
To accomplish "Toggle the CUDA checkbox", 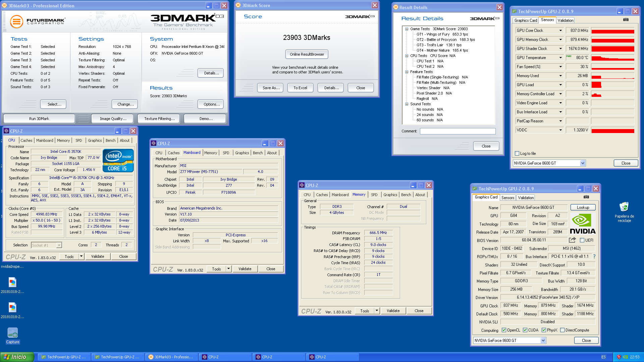I will click(x=525, y=330).
